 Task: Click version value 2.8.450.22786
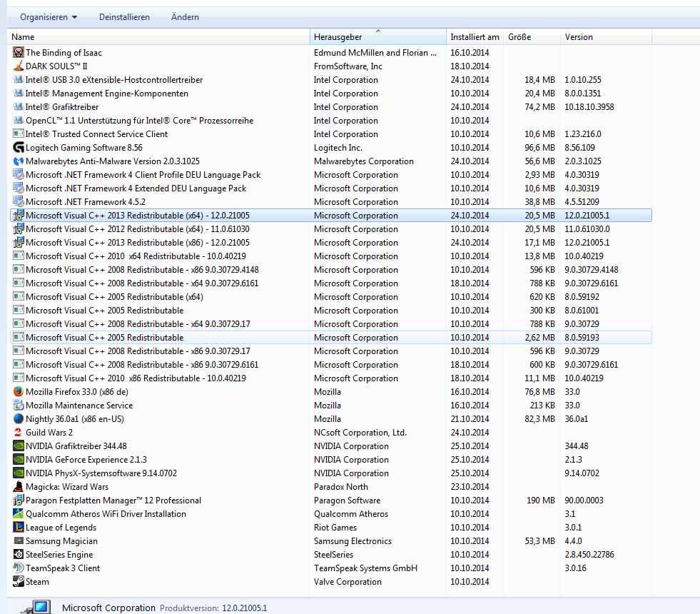589,555
